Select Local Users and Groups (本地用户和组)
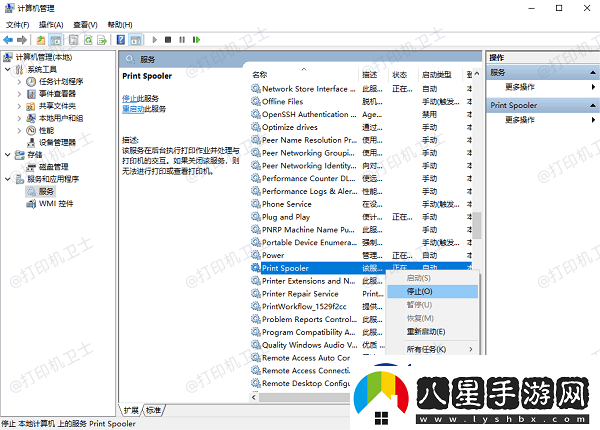The image size is (600, 430). pos(61,118)
